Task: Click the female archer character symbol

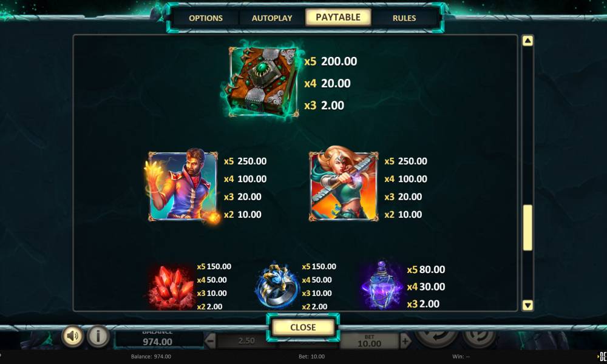Action: [x=344, y=186]
